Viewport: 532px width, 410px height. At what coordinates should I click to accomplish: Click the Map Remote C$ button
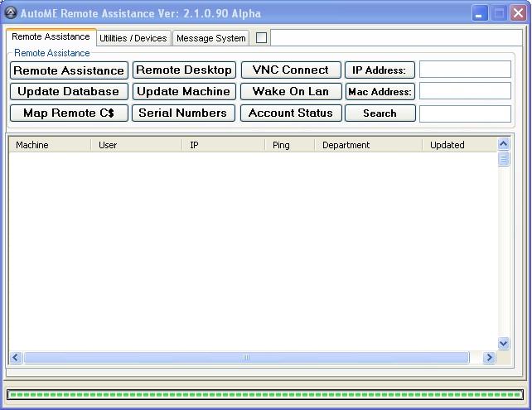[69, 113]
